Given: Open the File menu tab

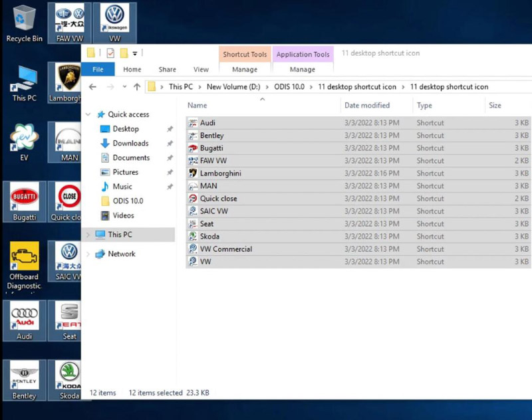Looking at the screenshot, I should coord(98,69).
